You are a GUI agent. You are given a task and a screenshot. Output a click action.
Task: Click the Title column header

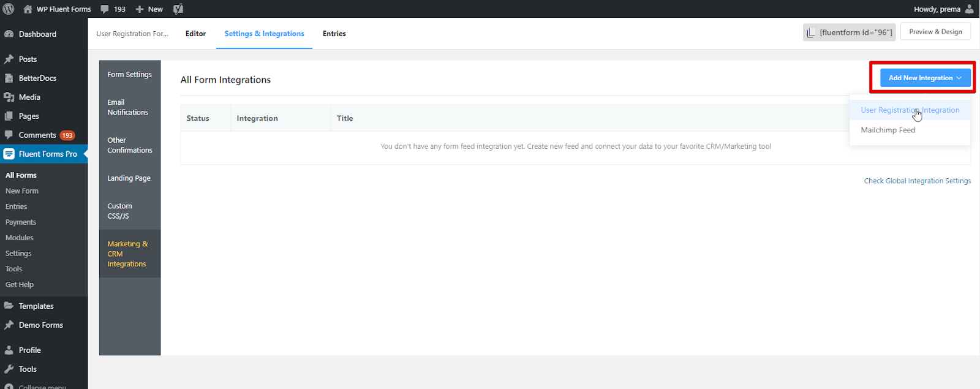pos(345,118)
